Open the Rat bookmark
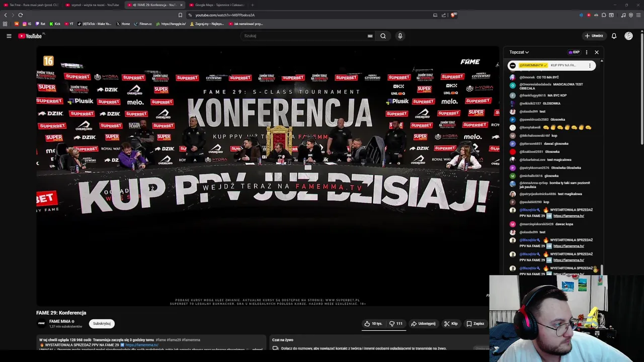The width and height of the screenshot is (644, 362). pos(40,24)
